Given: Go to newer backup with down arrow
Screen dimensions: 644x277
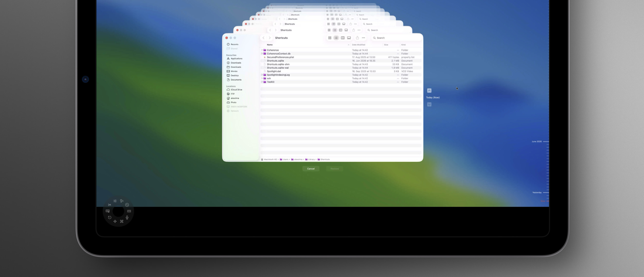Looking at the screenshot, I should 429,104.
